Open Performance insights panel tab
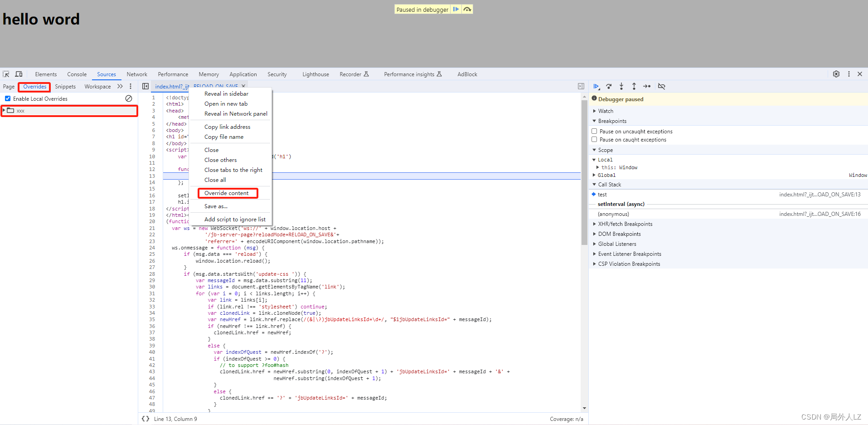The width and height of the screenshot is (868, 425). click(x=412, y=74)
